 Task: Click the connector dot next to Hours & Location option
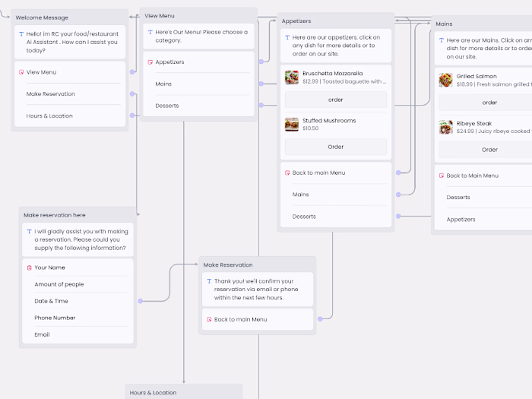pyautogui.click(x=132, y=116)
